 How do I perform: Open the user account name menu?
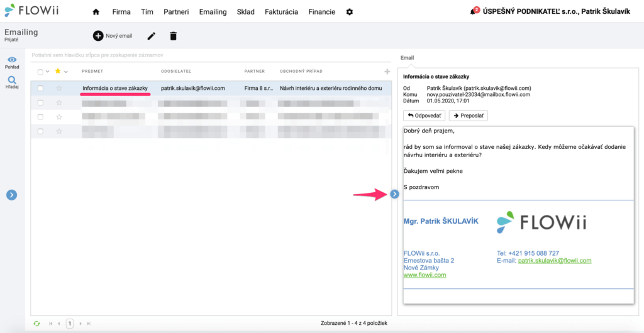pos(556,12)
